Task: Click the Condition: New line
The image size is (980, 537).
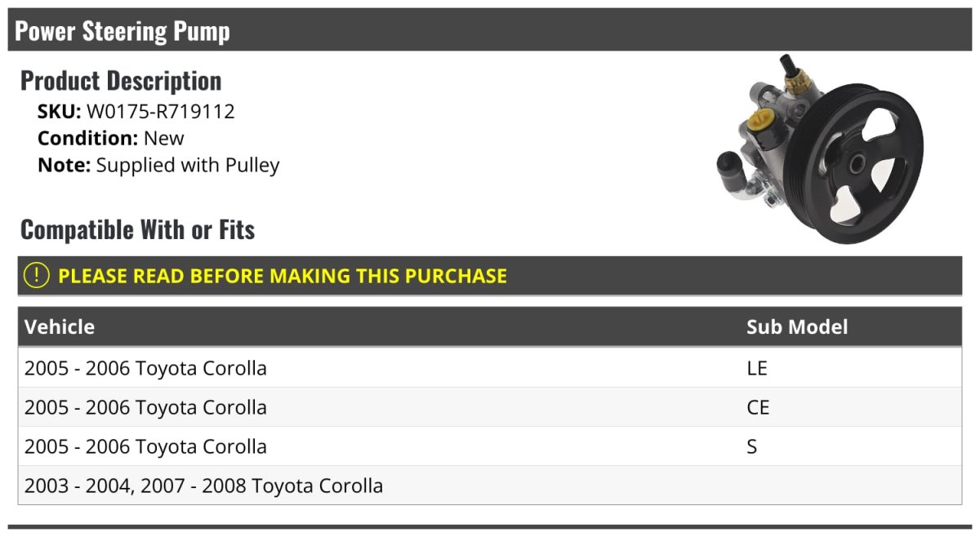Action: click(x=111, y=138)
